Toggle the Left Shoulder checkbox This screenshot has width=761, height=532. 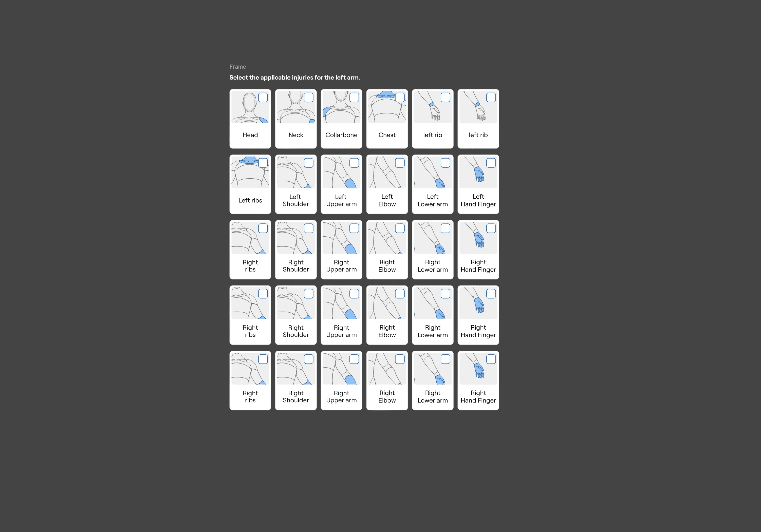(309, 163)
